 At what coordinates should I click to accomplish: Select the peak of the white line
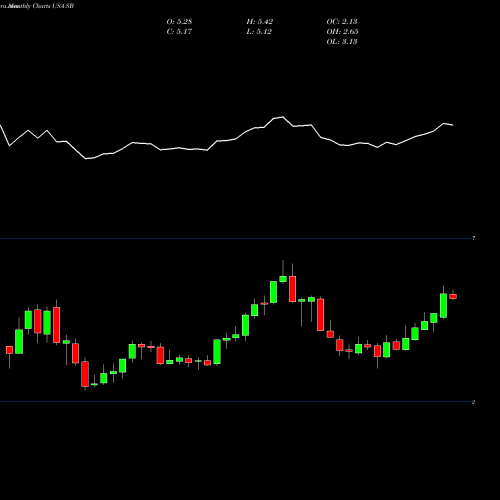pos(283,117)
